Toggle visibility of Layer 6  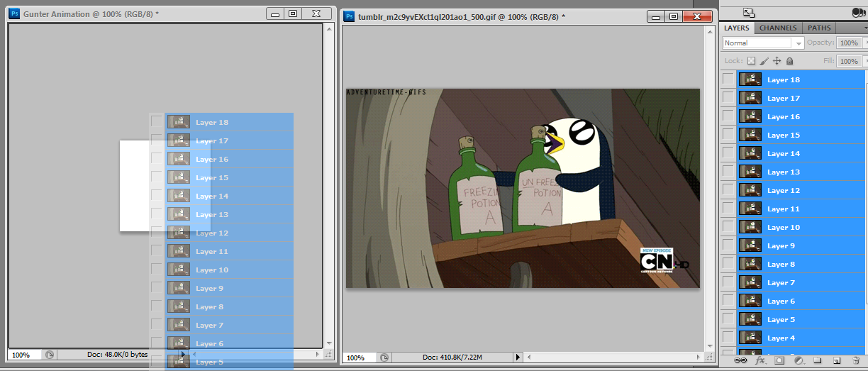[728, 301]
